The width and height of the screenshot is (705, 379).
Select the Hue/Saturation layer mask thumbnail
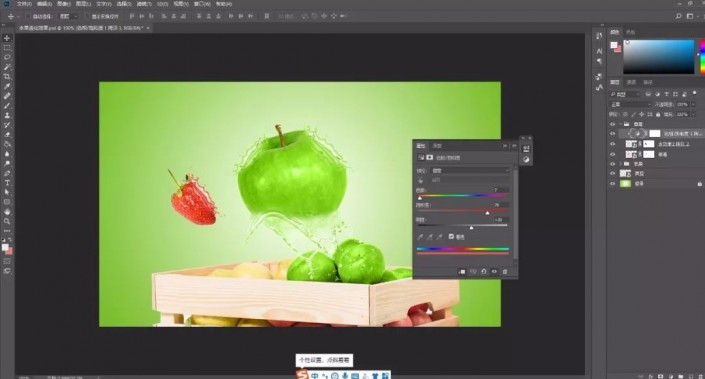click(655, 134)
